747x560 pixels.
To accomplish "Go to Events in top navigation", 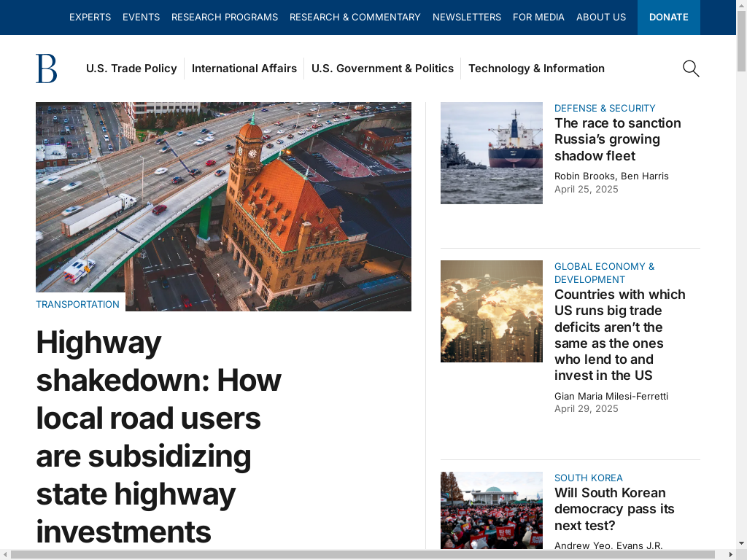I will [x=141, y=17].
